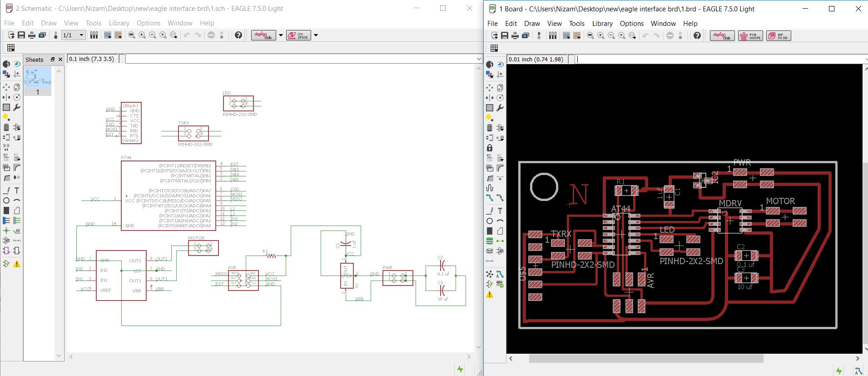Run a ULP via the Schematic toolbar icon
Image resolution: width=868 pixels, height=376 pixels.
[119, 35]
